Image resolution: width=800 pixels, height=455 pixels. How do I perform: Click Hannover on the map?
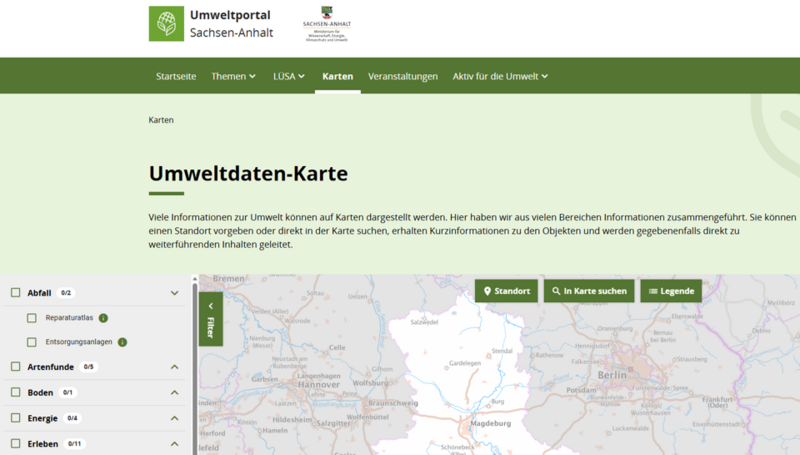pyautogui.click(x=319, y=385)
